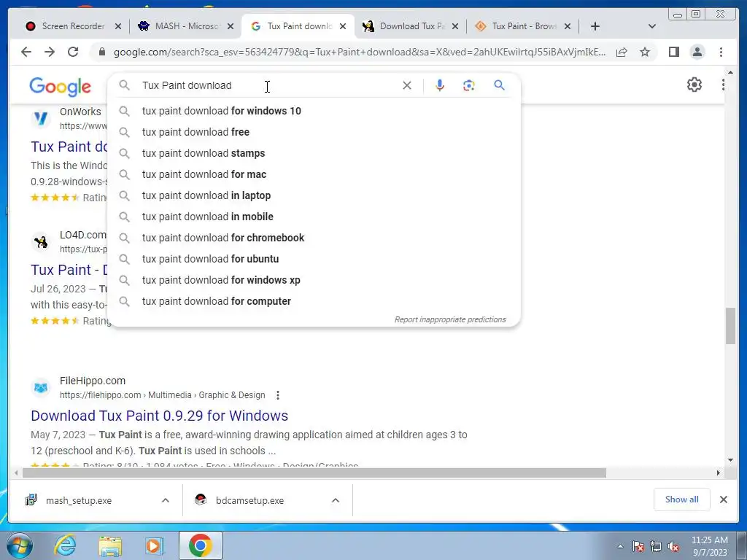Click Show all downloads button
Viewport: 747px width, 560px height.
682,499
